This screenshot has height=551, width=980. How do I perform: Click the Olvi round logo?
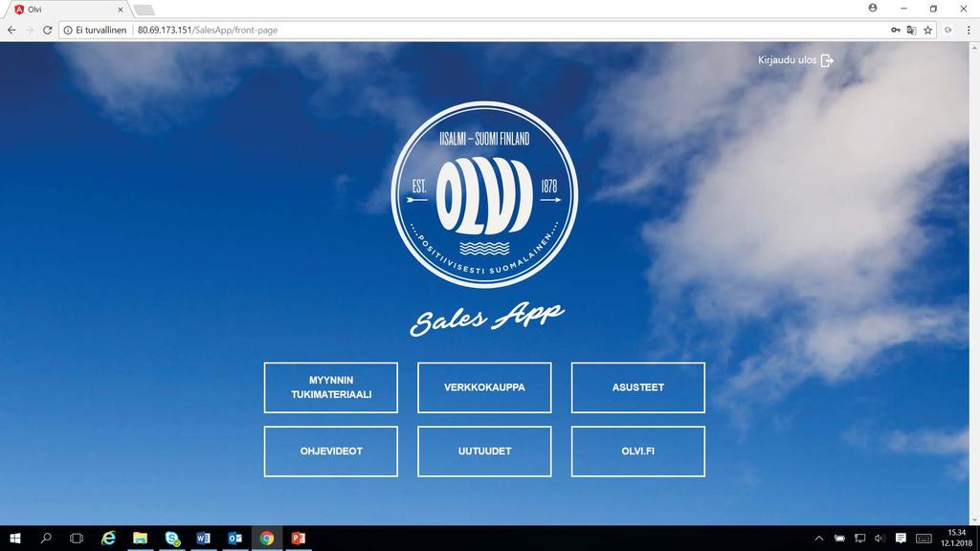pos(484,194)
